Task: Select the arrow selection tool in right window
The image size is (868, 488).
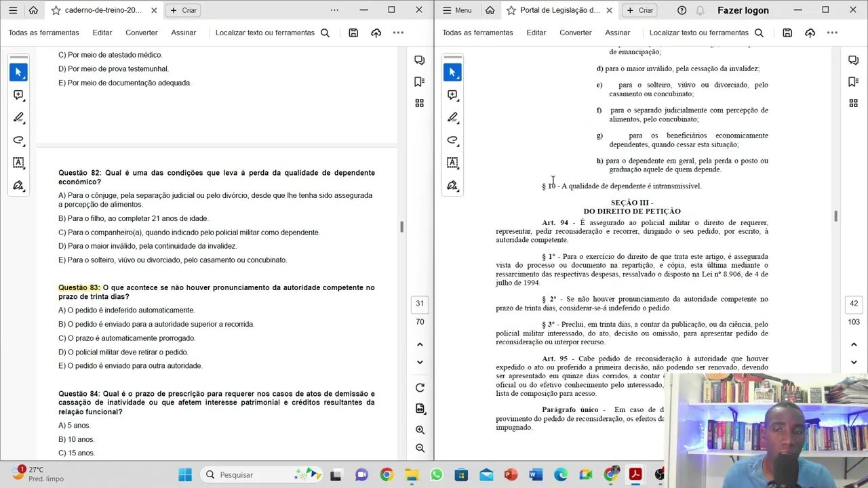Action: (x=452, y=72)
